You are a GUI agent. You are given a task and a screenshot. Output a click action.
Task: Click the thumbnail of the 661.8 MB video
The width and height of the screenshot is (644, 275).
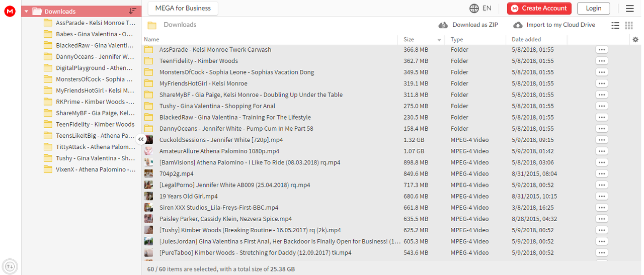(x=148, y=208)
